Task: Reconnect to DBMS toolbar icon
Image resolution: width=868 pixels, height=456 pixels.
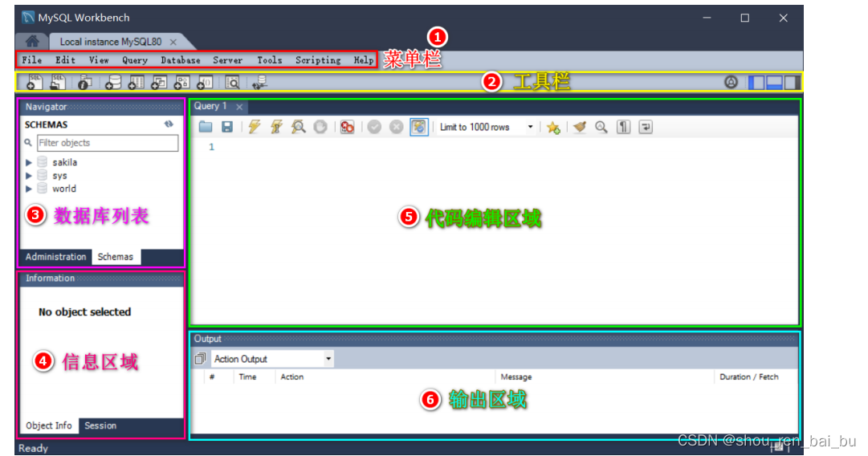Action: click(x=259, y=83)
